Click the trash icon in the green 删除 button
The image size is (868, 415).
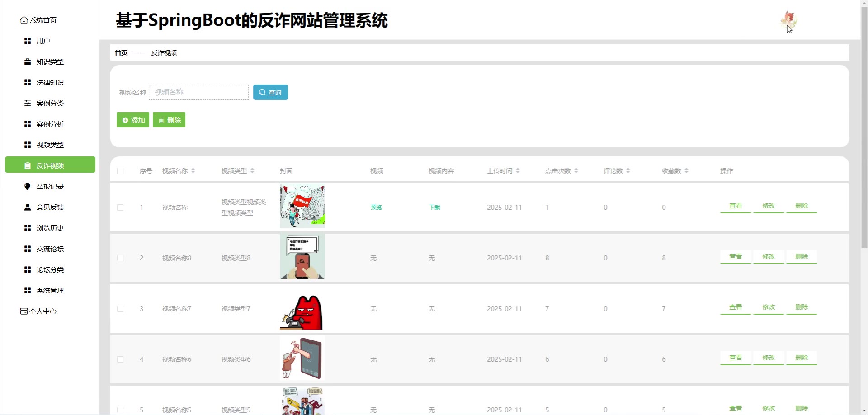(x=161, y=120)
